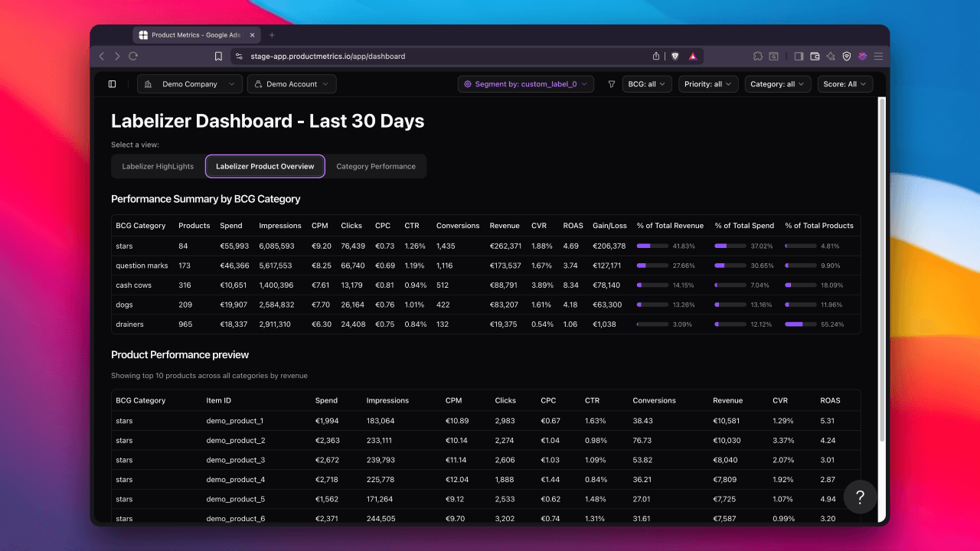Click the €262,371 revenue value
The height and width of the screenshot is (551, 980).
click(505, 246)
